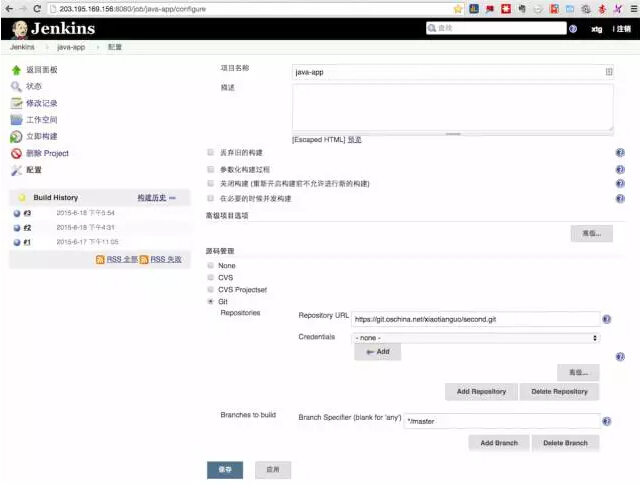
Task: Click the green up-arrow back-to-dashboard icon
Action: (x=16, y=70)
